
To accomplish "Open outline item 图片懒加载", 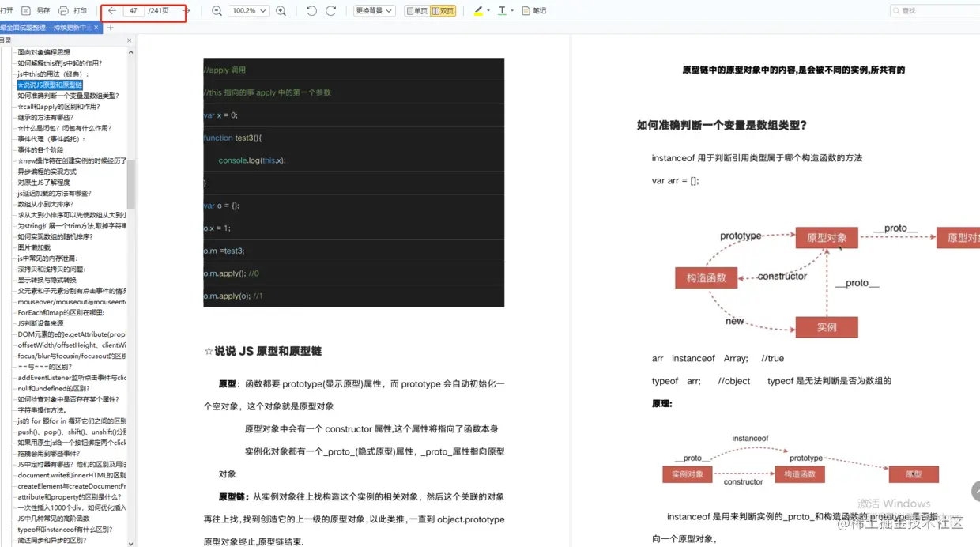I will (34, 247).
